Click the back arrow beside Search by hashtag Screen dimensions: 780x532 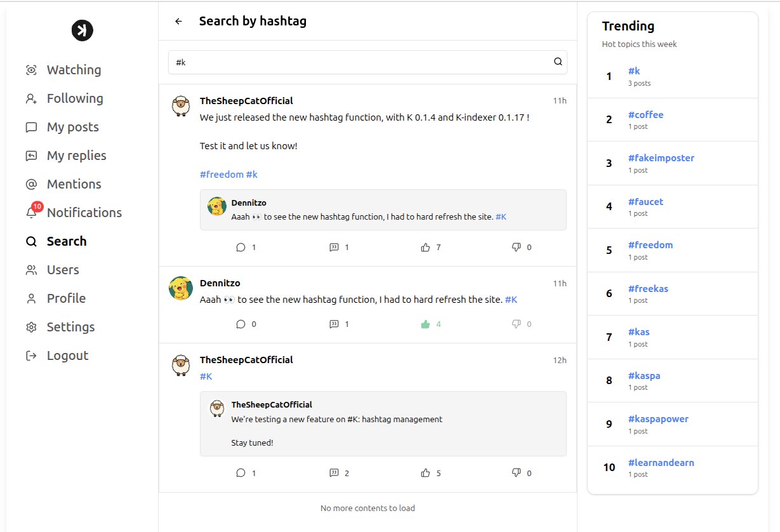pyautogui.click(x=178, y=21)
